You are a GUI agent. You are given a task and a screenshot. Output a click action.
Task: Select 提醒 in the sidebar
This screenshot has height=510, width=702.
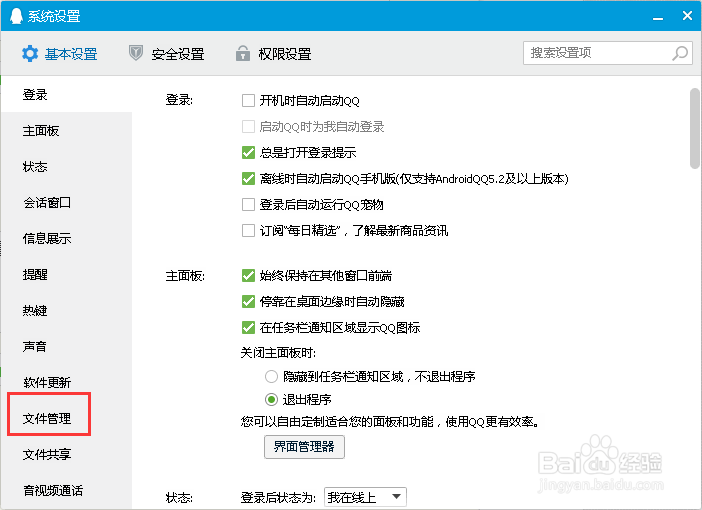coord(66,274)
